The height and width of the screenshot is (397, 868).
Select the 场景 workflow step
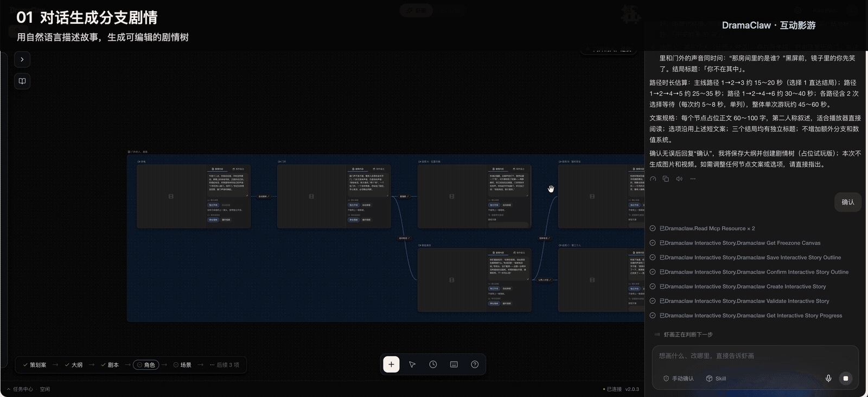(x=182, y=365)
